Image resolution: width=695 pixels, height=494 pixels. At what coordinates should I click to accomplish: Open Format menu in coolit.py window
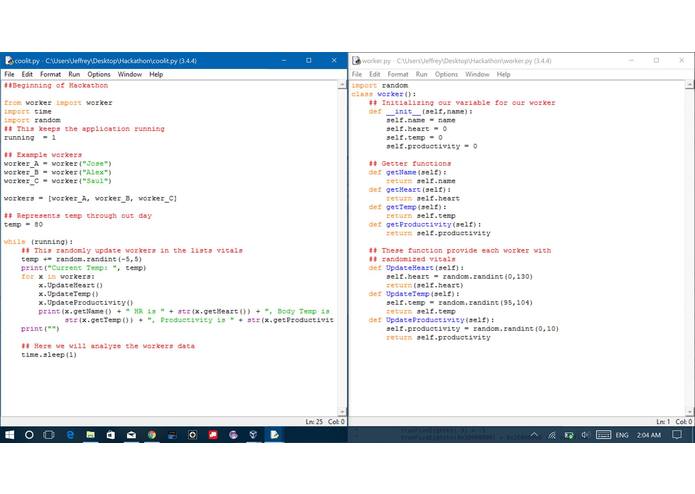coord(51,74)
